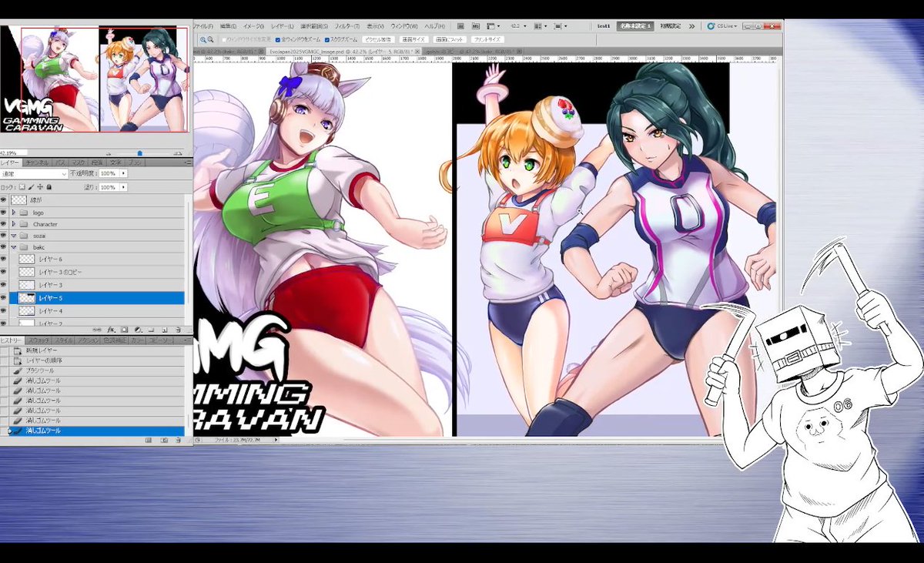Create new document from state in History
Image resolution: width=924 pixels, height=563 pixels.
[x=149, y=441]
